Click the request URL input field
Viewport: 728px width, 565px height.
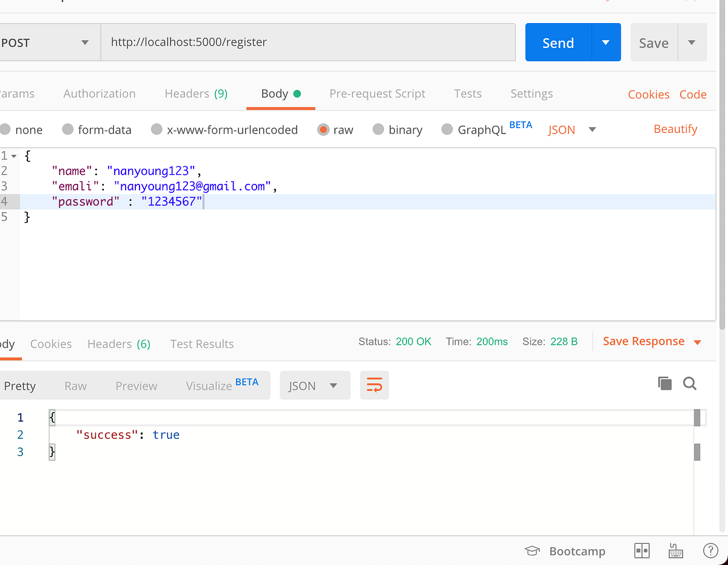(x=308, y=42)
